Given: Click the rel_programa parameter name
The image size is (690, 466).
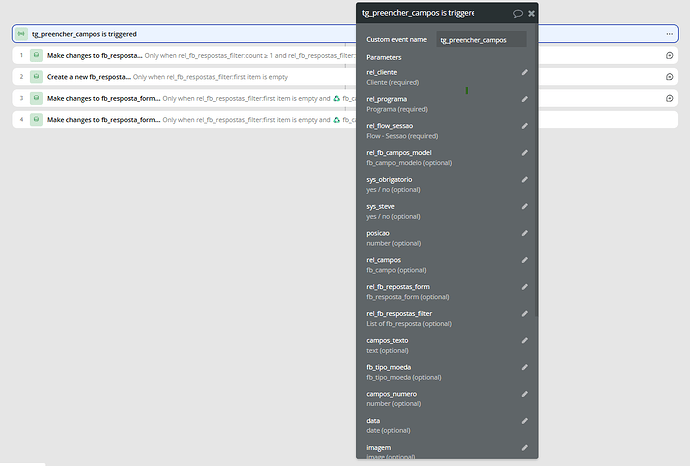Looking at the screenshot, I should pos(386,99).
